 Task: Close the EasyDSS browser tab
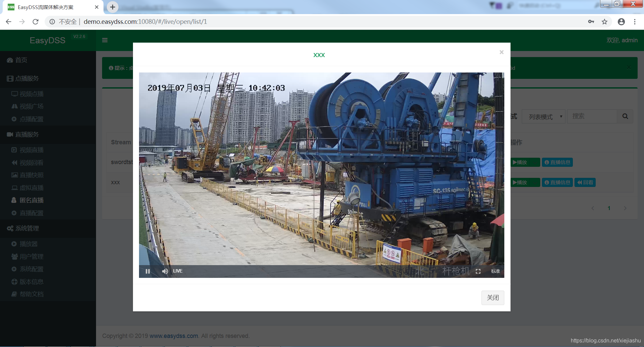tap(97, 7)
